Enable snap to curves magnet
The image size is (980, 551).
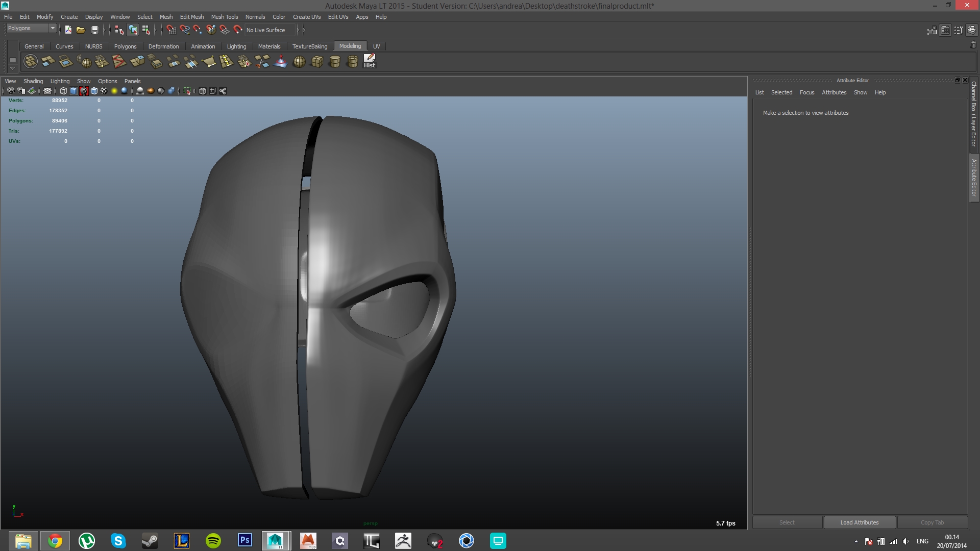click(185, 30)
